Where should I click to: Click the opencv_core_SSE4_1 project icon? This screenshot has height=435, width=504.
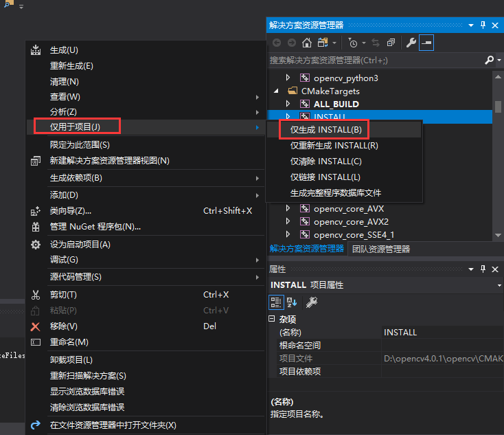coord(305,234)
